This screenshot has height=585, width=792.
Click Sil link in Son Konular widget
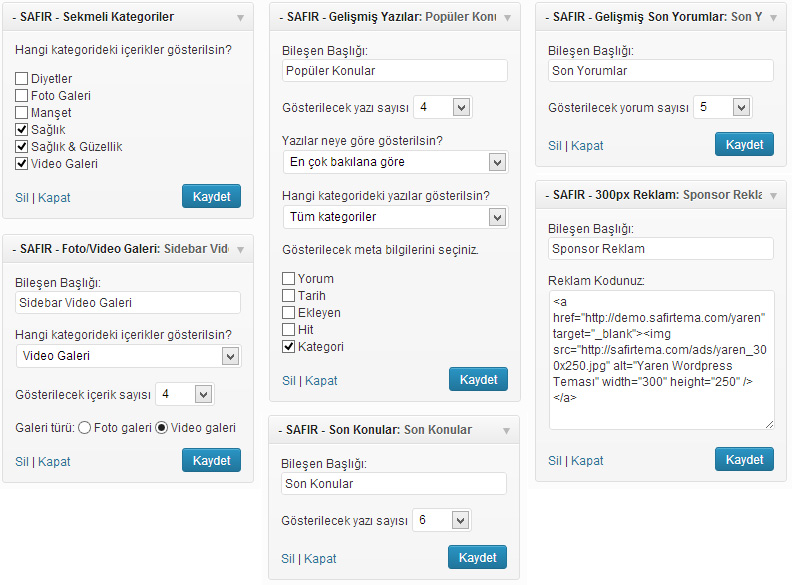coord(288,559)
